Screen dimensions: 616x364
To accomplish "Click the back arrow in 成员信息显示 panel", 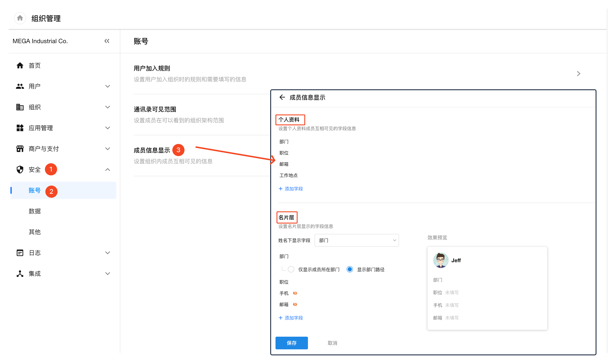I will point(282,97).
